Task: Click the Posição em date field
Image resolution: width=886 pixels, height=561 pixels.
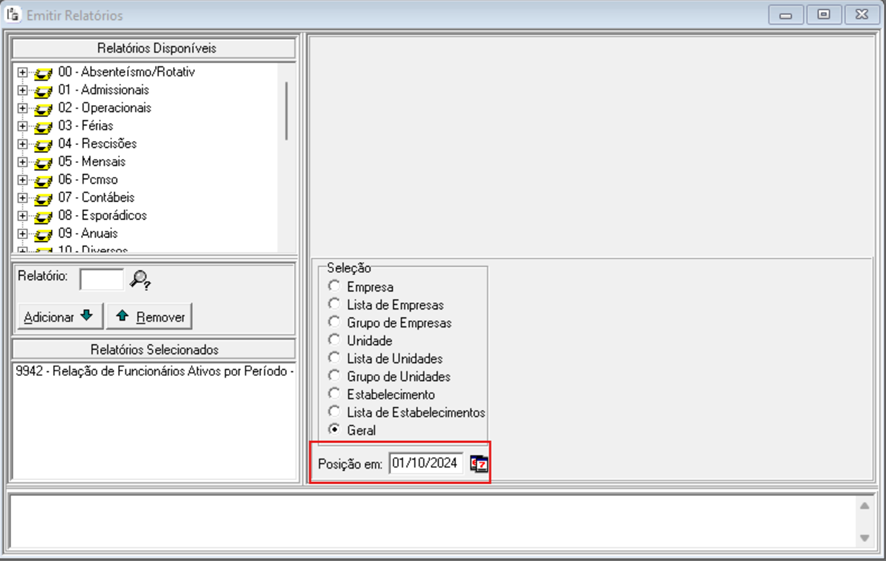Action: (426, 463)
